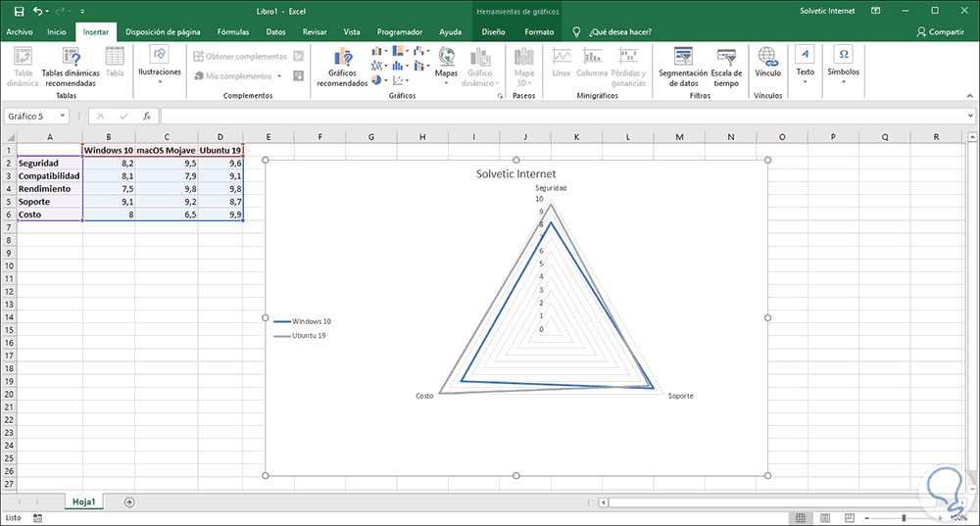Switch to Disposición de página tab

pos(163,32)
